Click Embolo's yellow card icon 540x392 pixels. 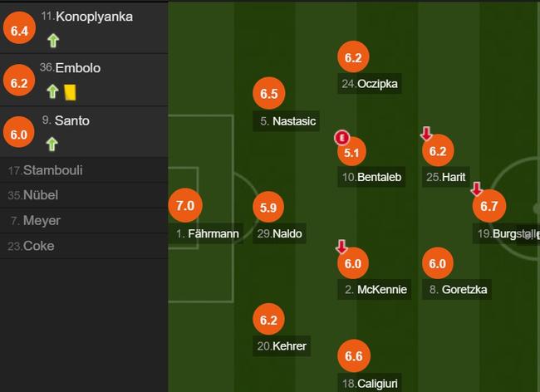[x=70, y=92]
